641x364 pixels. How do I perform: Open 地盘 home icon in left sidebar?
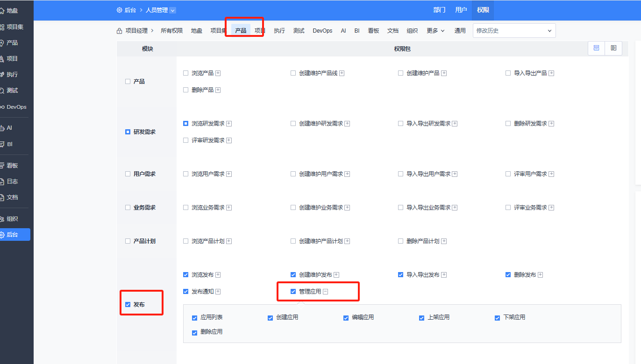click(x=2, y=10)
